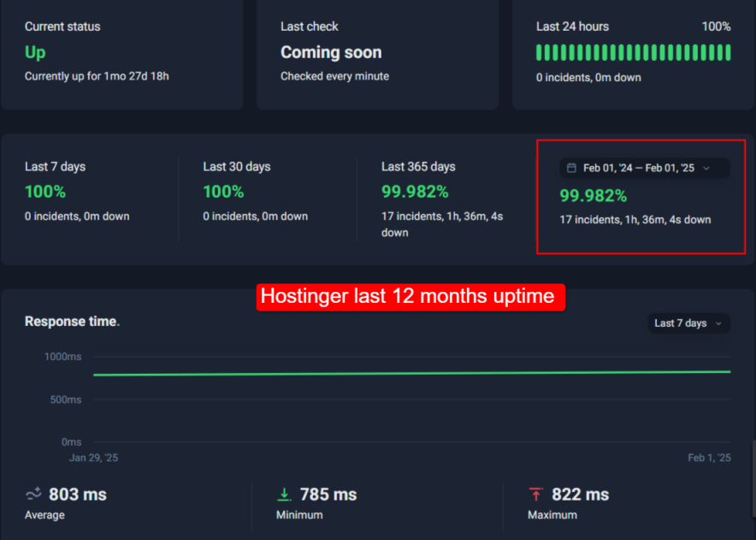
Task: Click the maximum response time up-arrow icon
Action: point(535,494)
